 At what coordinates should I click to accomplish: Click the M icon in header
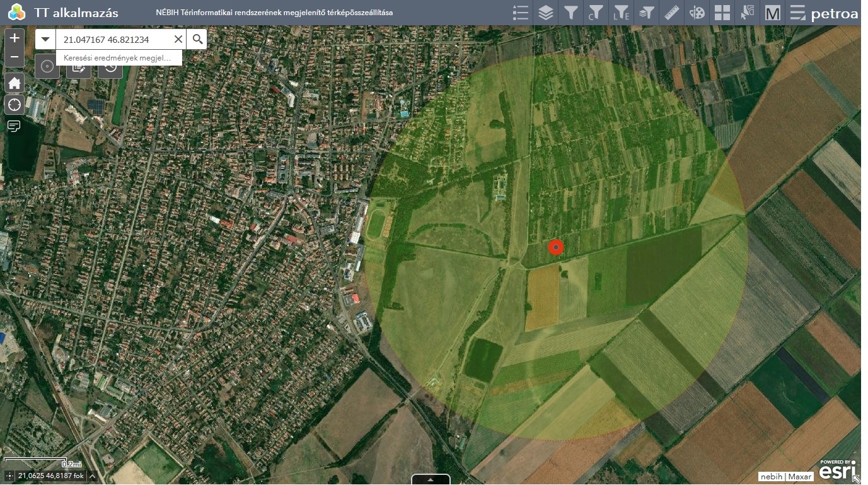[772, 13]
